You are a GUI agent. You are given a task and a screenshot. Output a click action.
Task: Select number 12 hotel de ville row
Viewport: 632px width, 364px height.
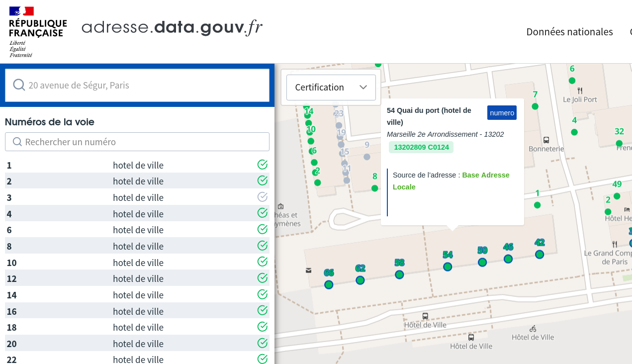tap(137, 278)
